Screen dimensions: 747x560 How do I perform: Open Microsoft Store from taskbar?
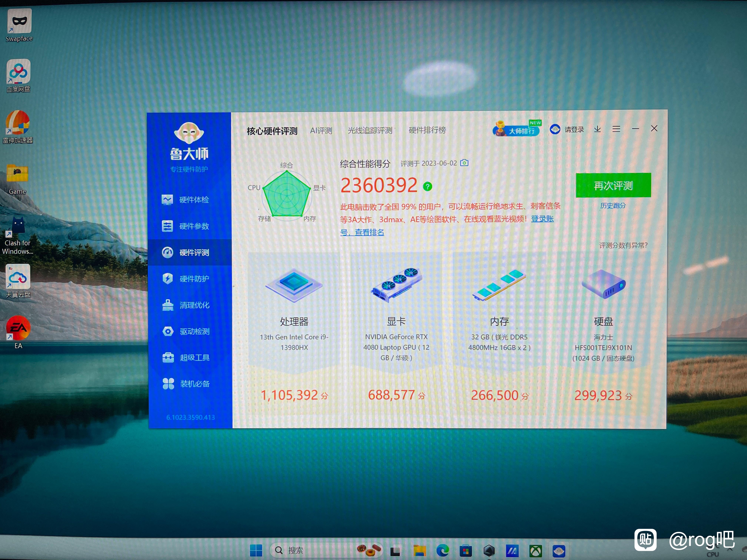coord(466,551)
